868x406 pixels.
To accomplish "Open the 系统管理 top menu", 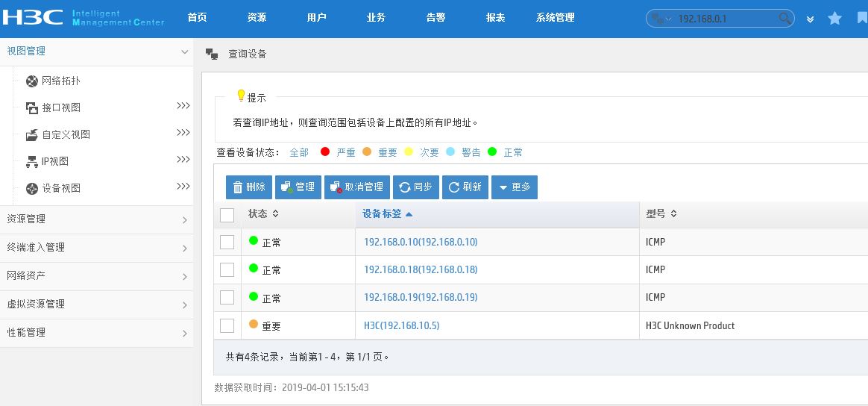I will 555,18.
